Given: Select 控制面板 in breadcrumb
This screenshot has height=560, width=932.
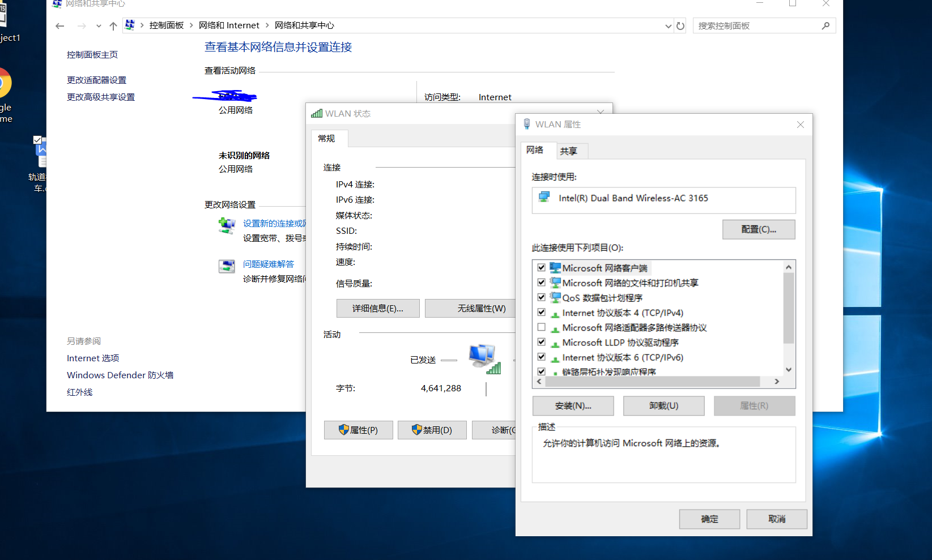Looking at the screenshot, I should point(167,25).
